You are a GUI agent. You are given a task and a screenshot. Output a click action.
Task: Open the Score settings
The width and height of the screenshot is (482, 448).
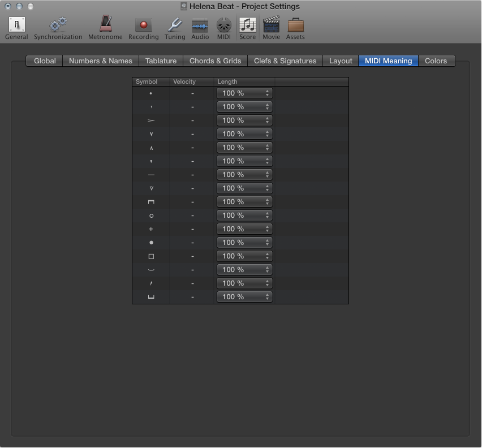(247, 25)
